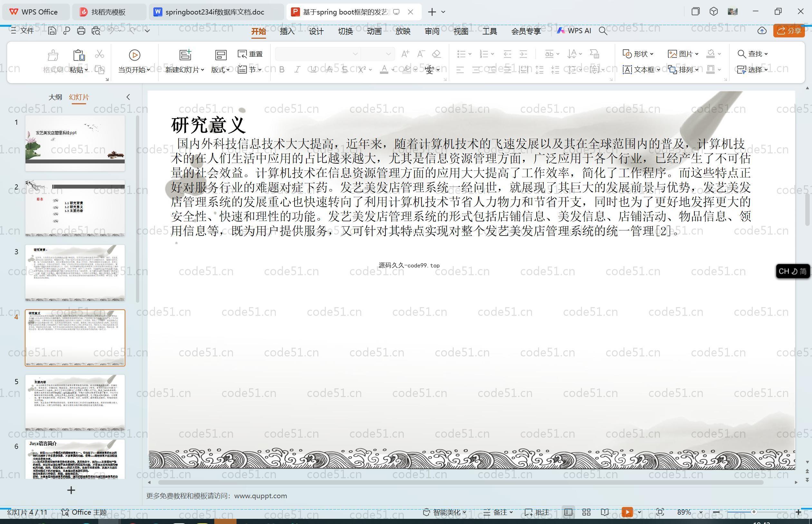Click the Redo arrow icon
812x524 pixels.
133,31
